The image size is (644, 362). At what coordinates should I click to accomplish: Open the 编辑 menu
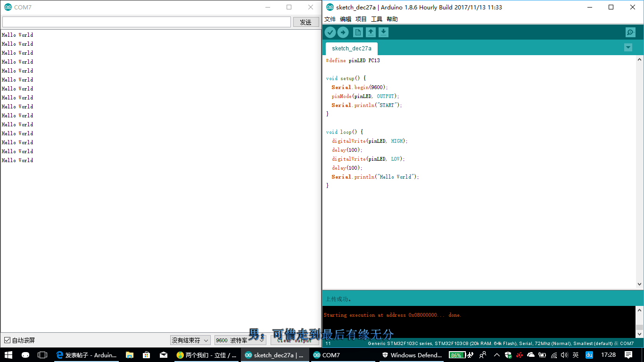(x=346, y=19)
